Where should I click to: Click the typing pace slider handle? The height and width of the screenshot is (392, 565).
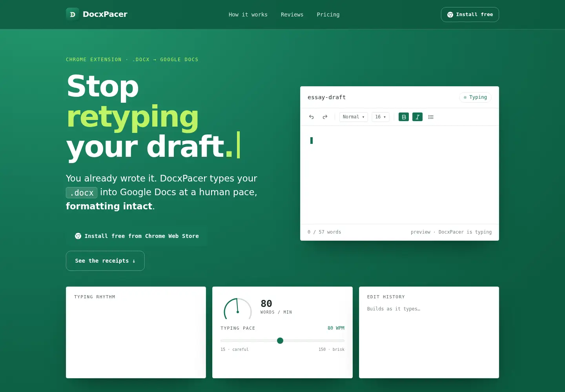point(280,341)
